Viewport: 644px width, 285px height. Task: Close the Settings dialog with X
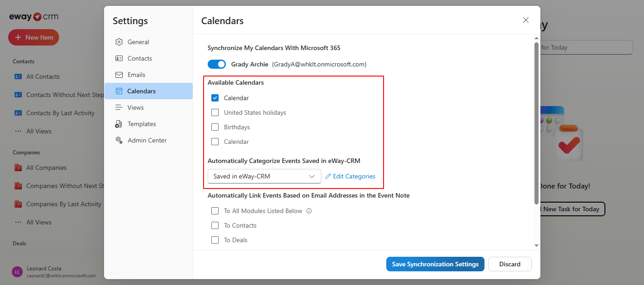pyautogui.click(x=526, y=20)
